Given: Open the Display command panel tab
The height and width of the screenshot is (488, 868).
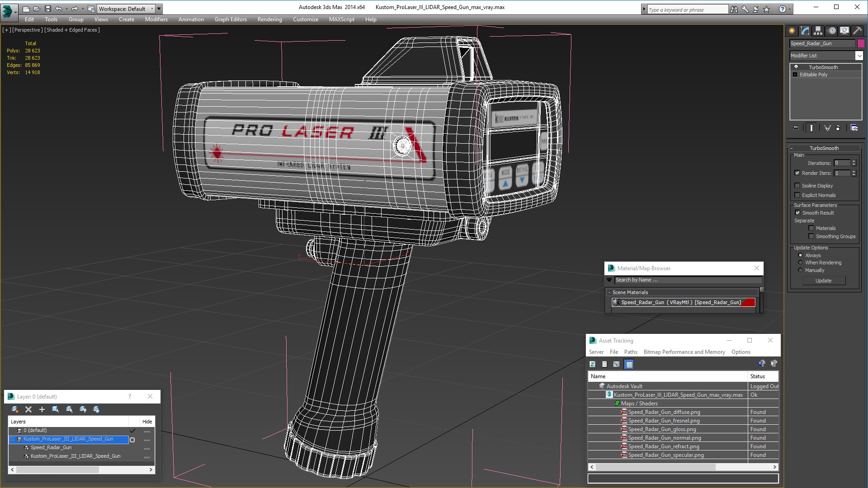Looking at the screenshot, I should [844, 31].
